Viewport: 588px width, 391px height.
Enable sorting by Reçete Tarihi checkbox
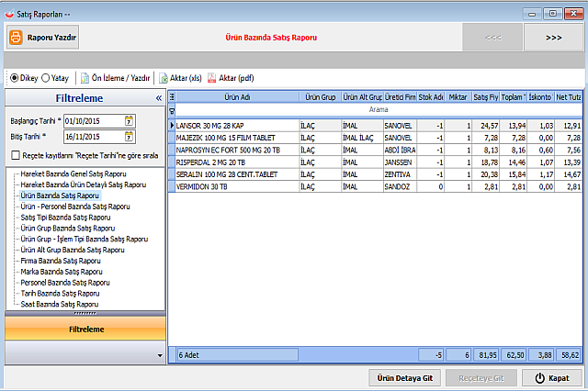15,157
